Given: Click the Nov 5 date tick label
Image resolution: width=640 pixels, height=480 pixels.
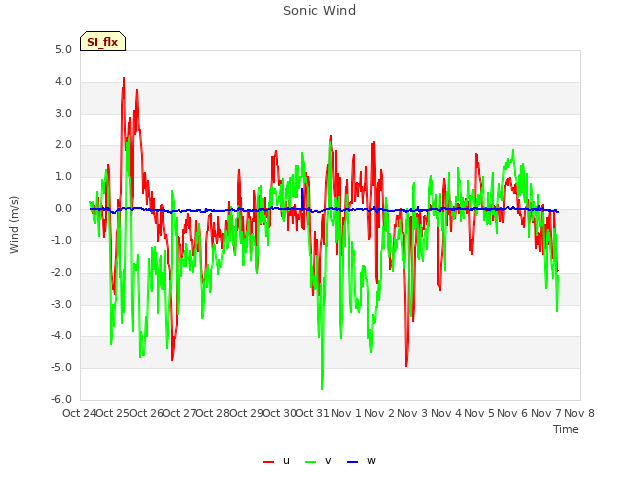Looking at the screenshot, I should pos(479,413).
